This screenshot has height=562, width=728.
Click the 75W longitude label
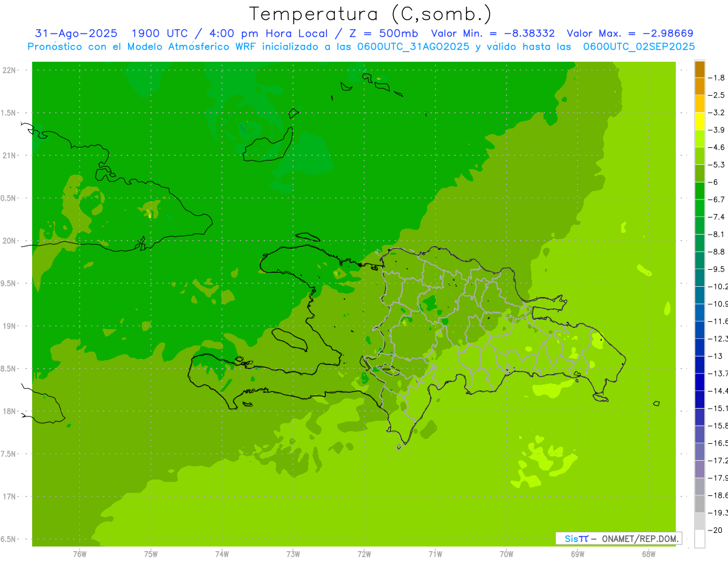click(151, 554)
